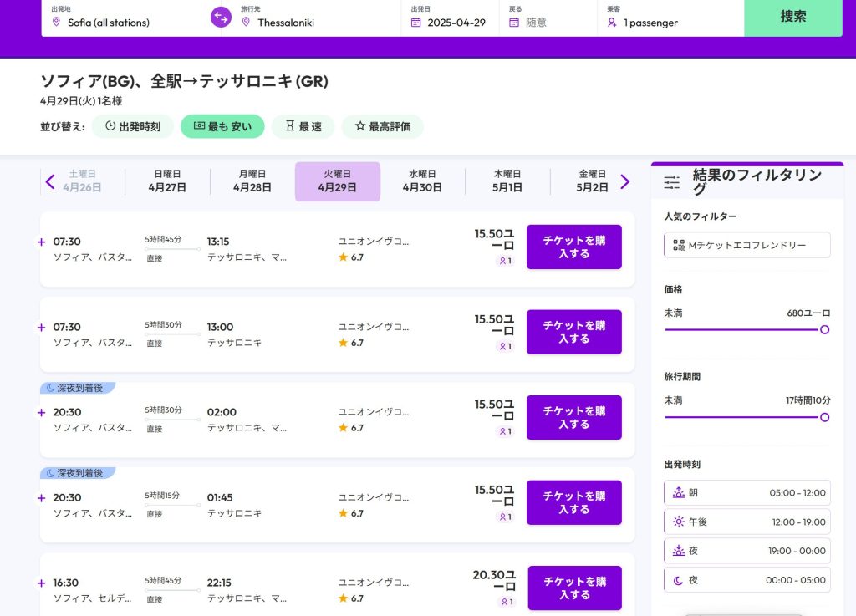Click the route heading Sofia to Thessaloniki
Screen dimensions: 856x616
(184, 81)
